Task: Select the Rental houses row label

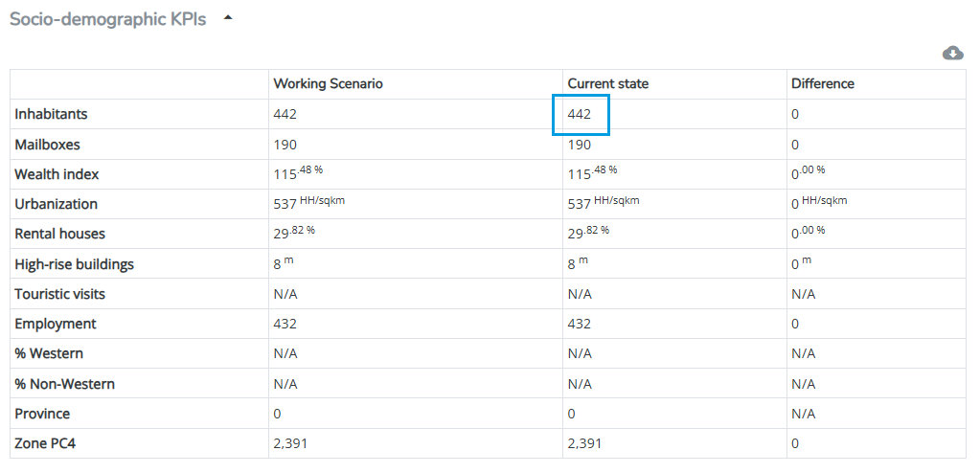Action: 59,234
